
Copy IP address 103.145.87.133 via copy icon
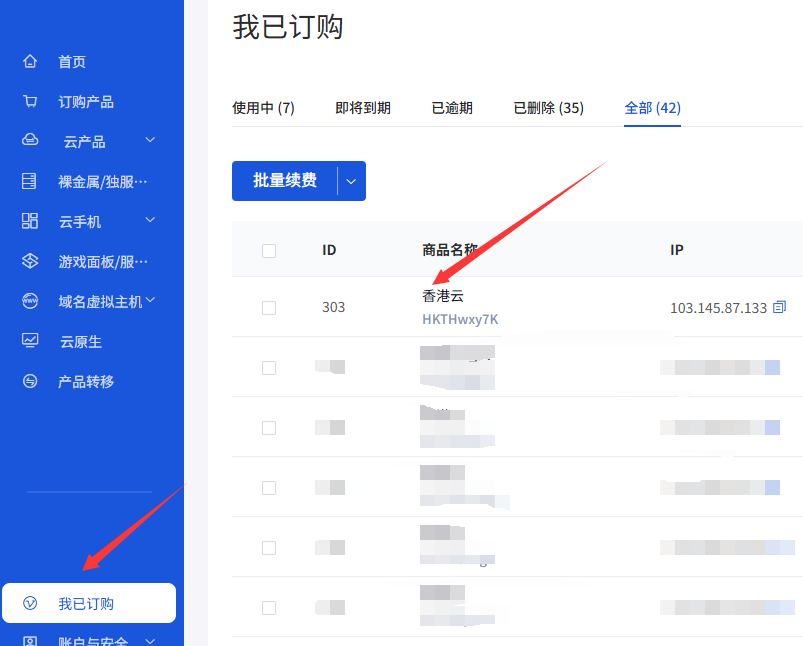pos(780,307)
